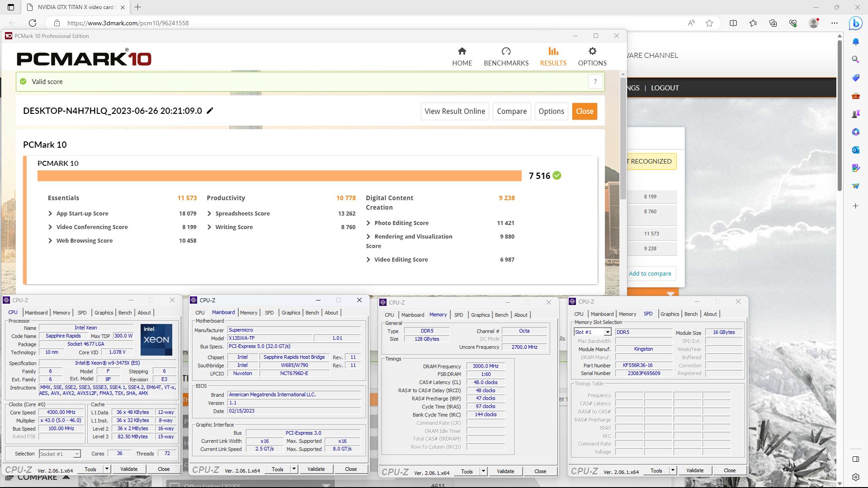Viewport: 868px width, 488px height.
Task: Click Validate in Memory CPU-Z window
Action: click(x=505, y=471)
